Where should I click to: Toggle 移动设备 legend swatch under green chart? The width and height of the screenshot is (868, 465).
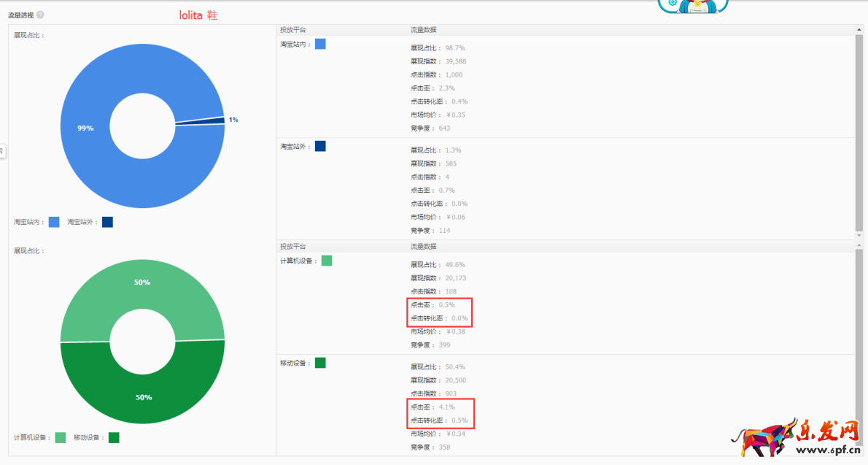[114, 437]
